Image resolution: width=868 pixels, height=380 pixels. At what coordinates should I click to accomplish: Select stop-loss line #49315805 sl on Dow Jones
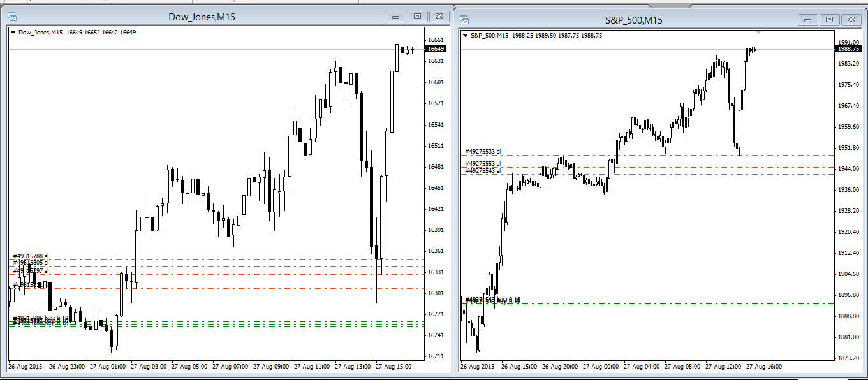point(30,262)
